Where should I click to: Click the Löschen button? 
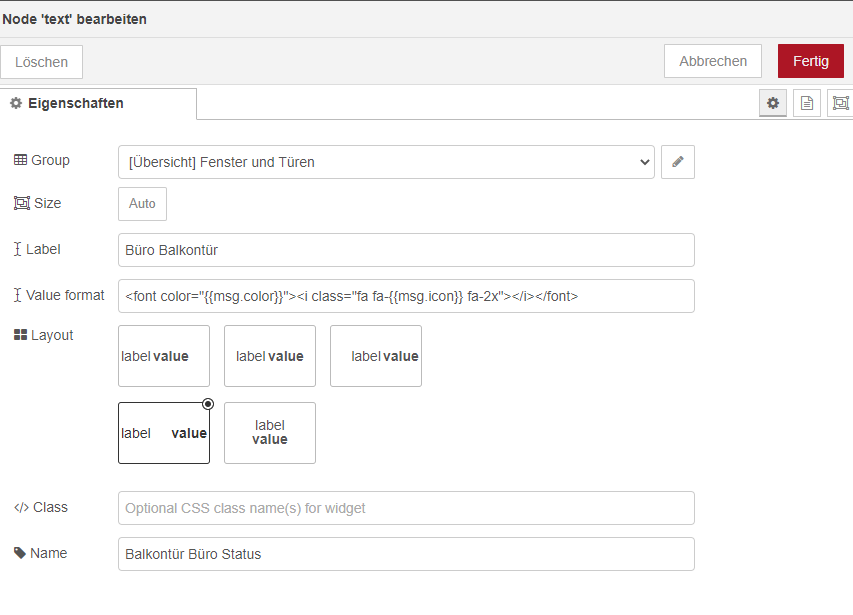(41, 62)
